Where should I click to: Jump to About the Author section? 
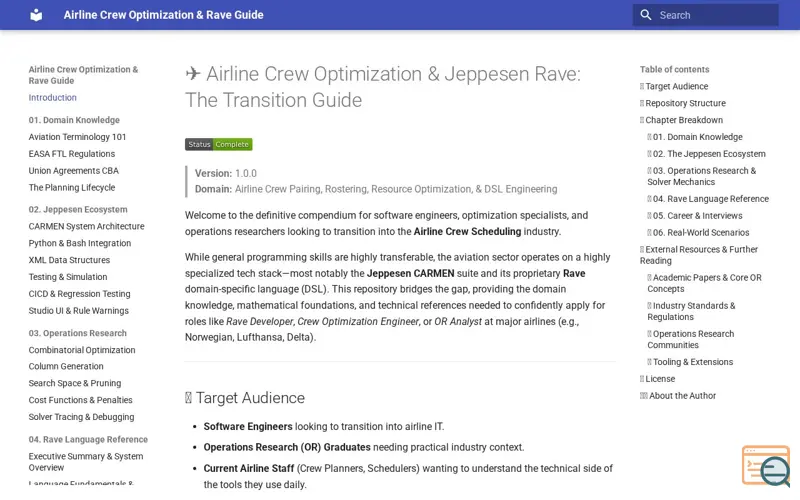[x=678, y=395]
